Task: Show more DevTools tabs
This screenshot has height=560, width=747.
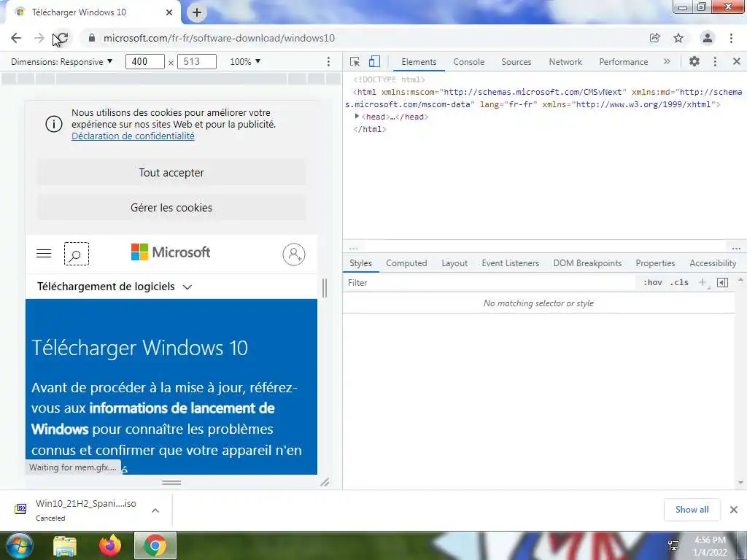Action: [x=667, y=61]
